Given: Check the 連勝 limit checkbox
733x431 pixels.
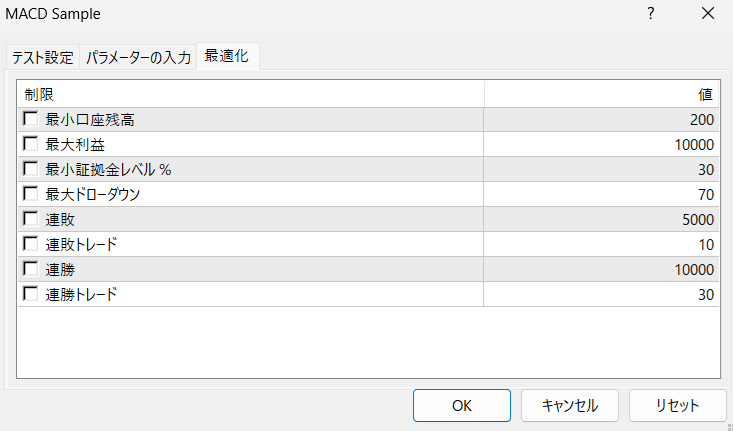Looking at the screenshot, I should [x=30, y=269].
